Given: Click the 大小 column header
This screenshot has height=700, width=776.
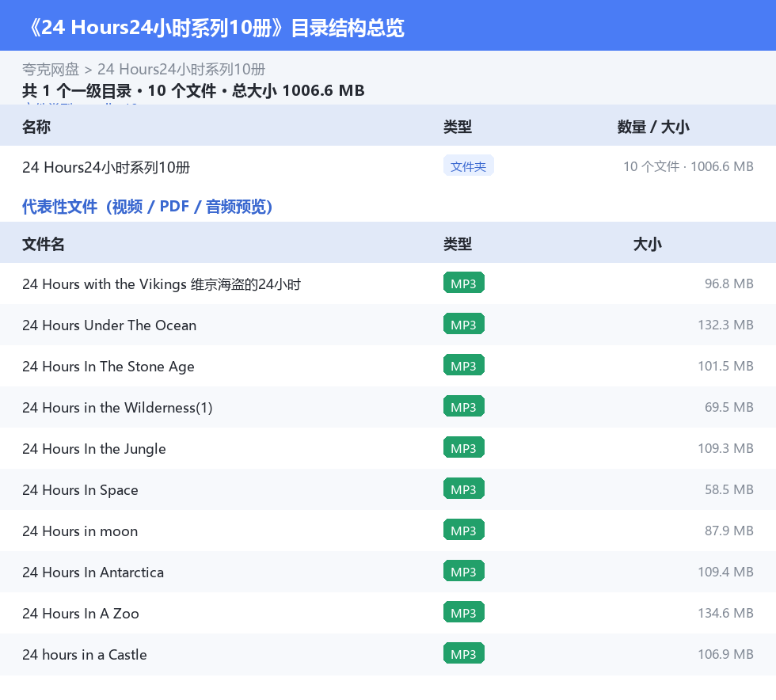Looking at the screenshot, I should [648, 244].
